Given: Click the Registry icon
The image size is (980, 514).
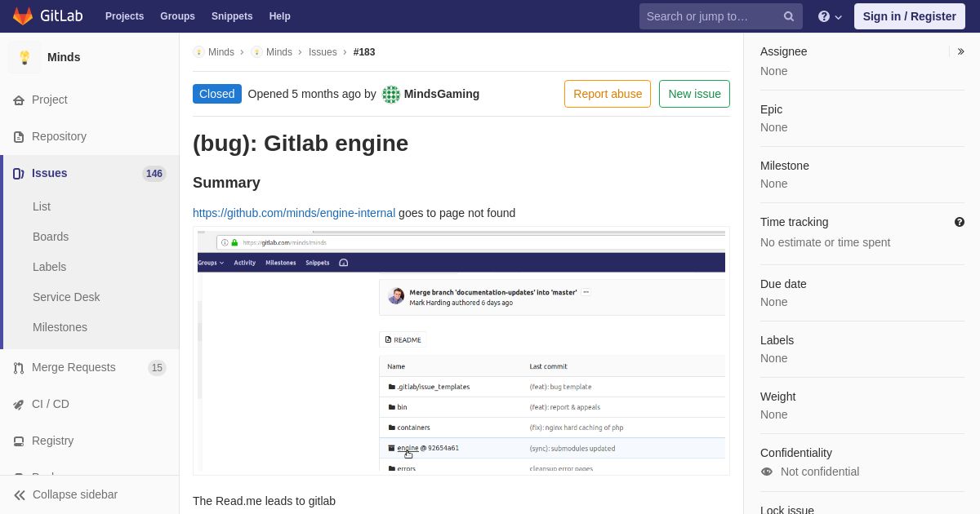Looking at the screenshot, I should 19,441.
